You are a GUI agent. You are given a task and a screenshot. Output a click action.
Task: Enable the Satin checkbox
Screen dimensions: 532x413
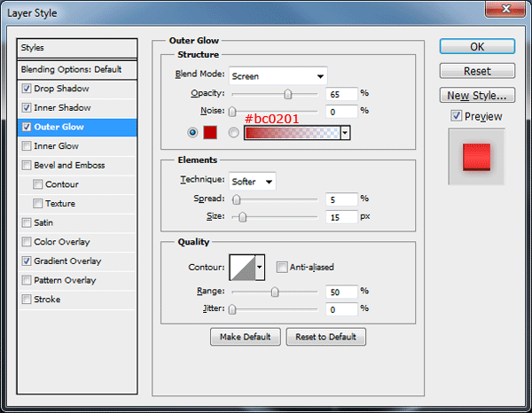[x=27, y=222]
